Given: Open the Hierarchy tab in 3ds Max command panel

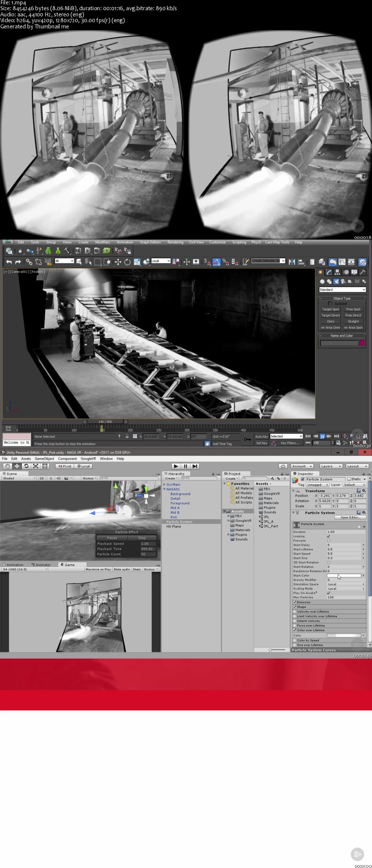Looking at the screenshot, I should click(x=337, y=272).
